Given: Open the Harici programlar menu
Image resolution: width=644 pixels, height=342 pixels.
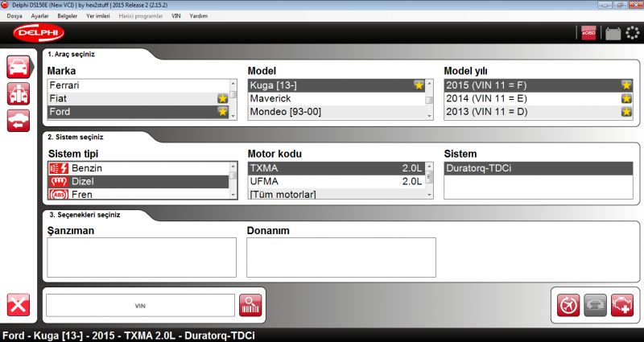Looking at the screenshot, I should coord(141,16).
